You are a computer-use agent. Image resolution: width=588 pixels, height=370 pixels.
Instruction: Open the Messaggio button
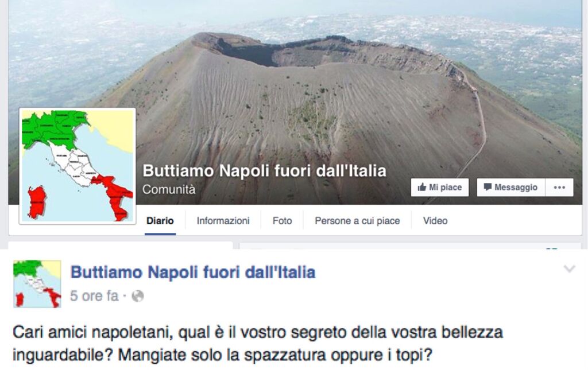(510, 187)
